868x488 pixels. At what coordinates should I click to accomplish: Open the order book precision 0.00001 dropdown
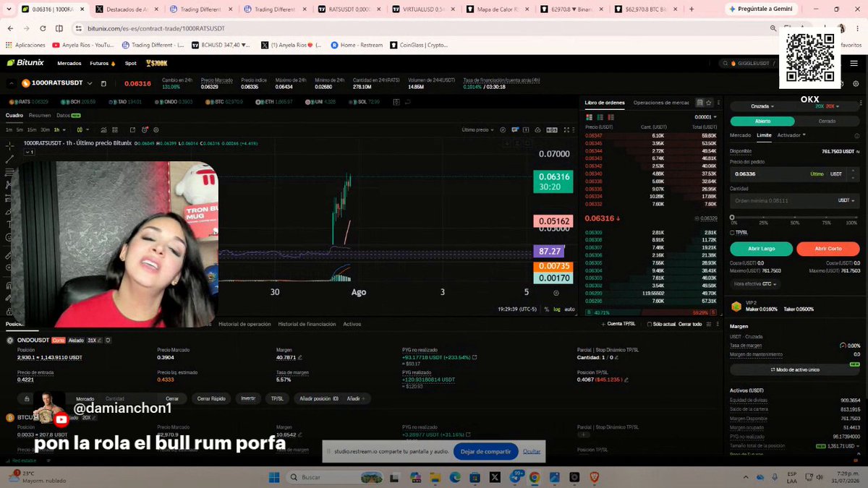[x=705, y=116]
